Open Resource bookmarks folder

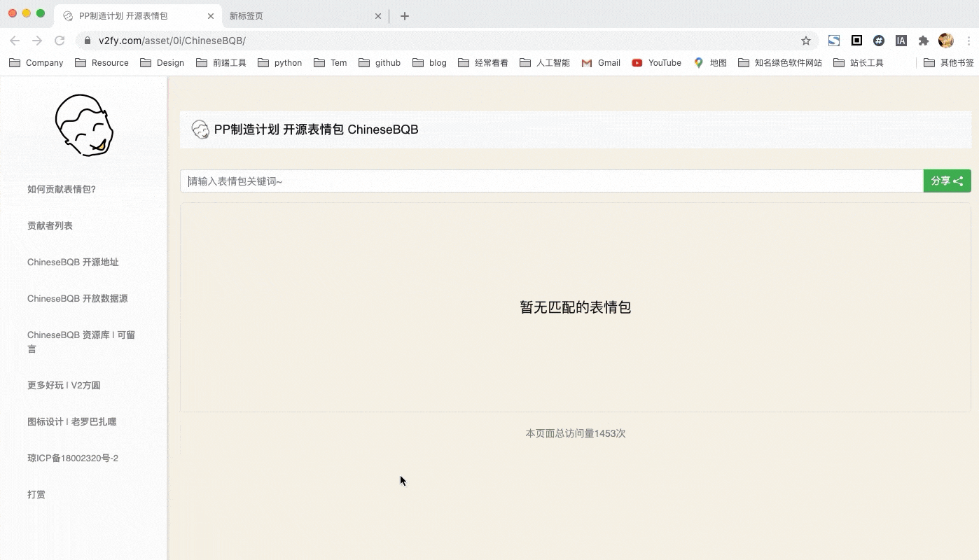click(102, 62)
